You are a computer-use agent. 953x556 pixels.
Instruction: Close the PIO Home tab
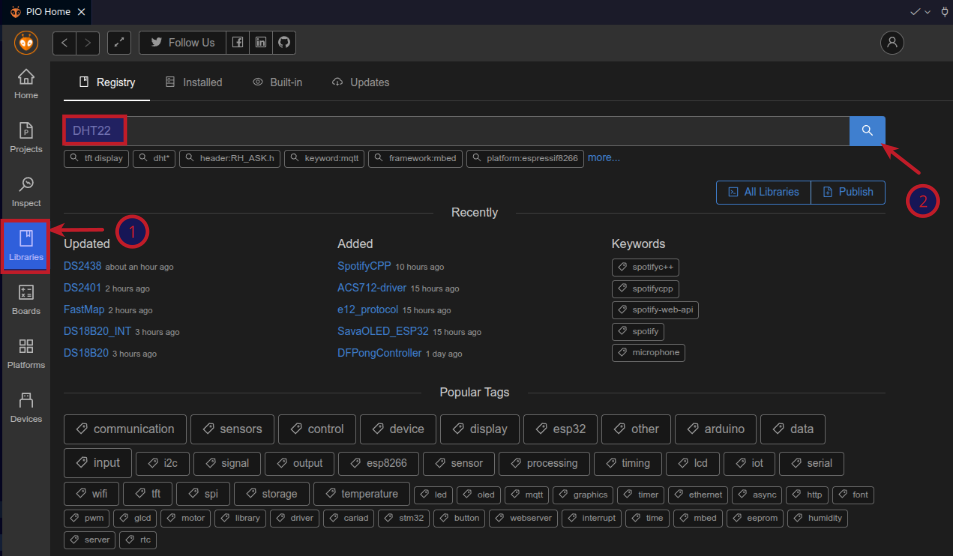[x=81, y=12]
